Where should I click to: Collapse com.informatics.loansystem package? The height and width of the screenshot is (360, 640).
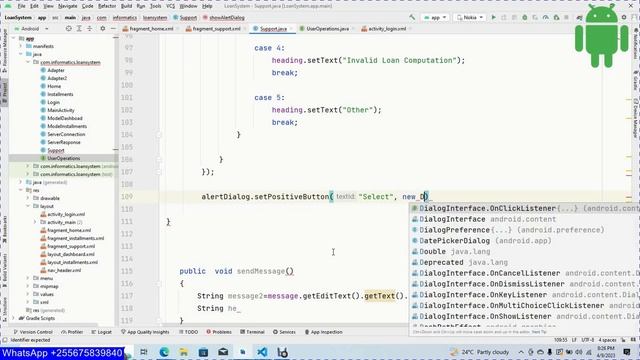pos(28,62)
